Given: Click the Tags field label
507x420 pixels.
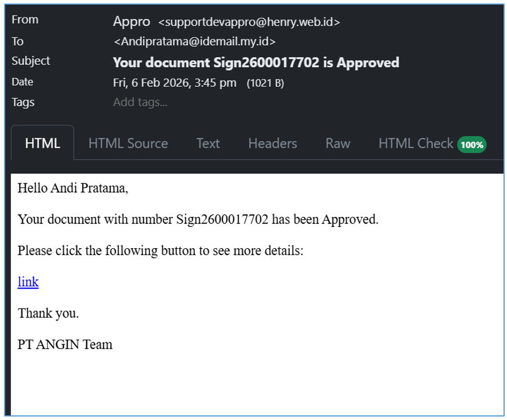Looking at the screenshot, I should 23,102.
